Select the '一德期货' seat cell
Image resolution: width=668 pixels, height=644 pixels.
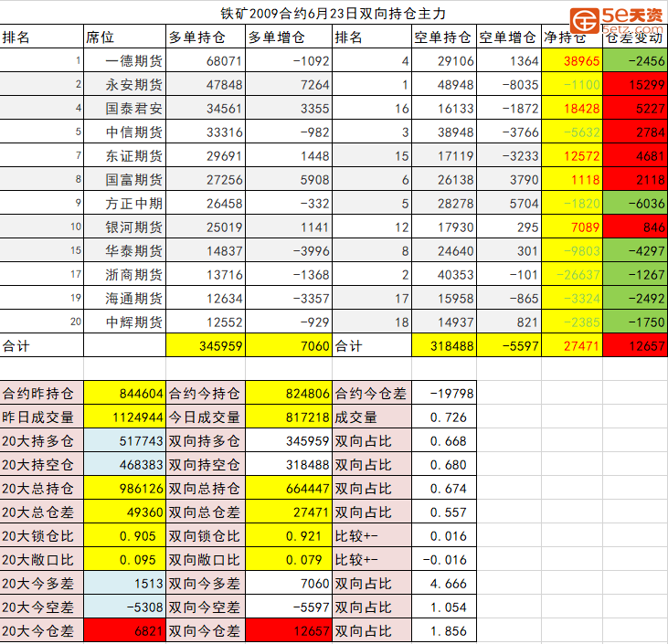(124, 60)
